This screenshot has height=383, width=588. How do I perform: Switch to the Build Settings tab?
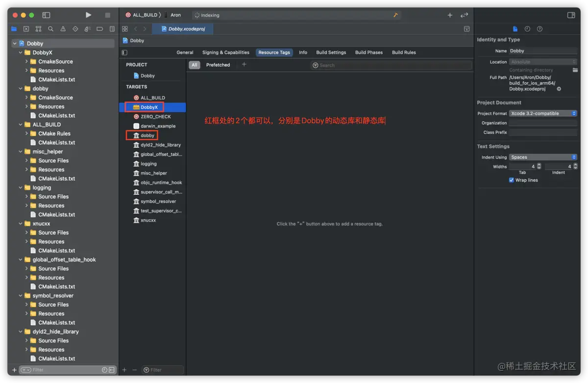(331, 52)
